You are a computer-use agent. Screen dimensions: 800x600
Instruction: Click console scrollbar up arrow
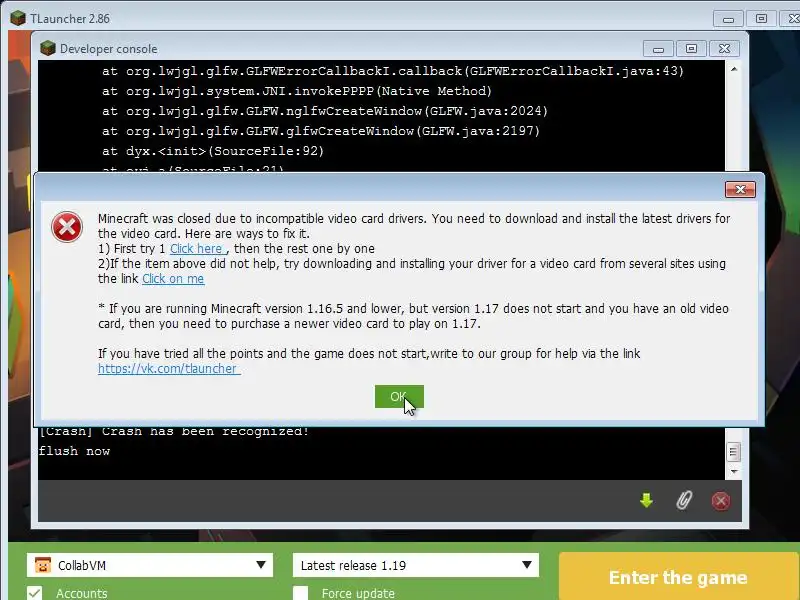coord(734,69)
